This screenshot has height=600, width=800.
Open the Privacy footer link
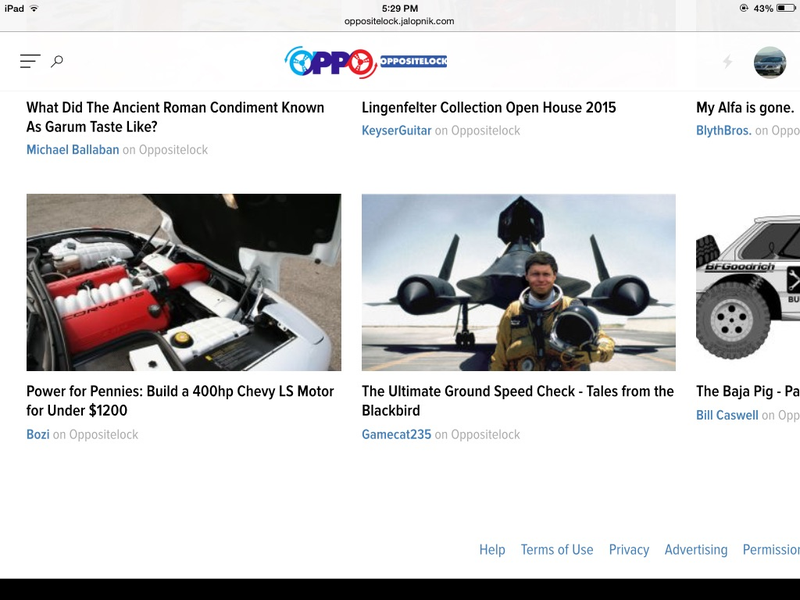tap(629, 549)
